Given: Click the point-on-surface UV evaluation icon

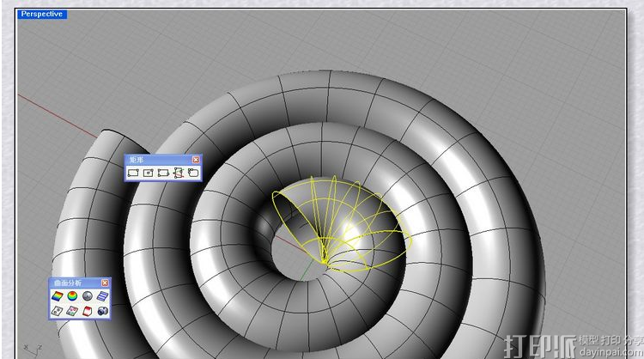Looking at the screenshot, I should [57, 311].
